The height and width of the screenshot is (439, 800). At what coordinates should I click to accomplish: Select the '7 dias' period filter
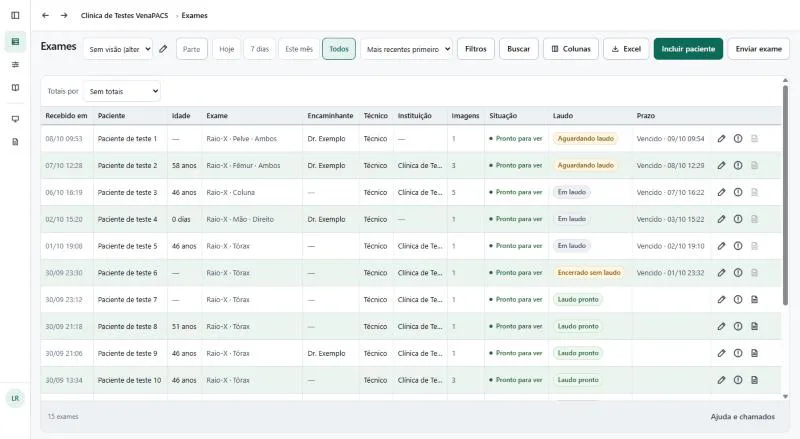(x=260, y=49)
